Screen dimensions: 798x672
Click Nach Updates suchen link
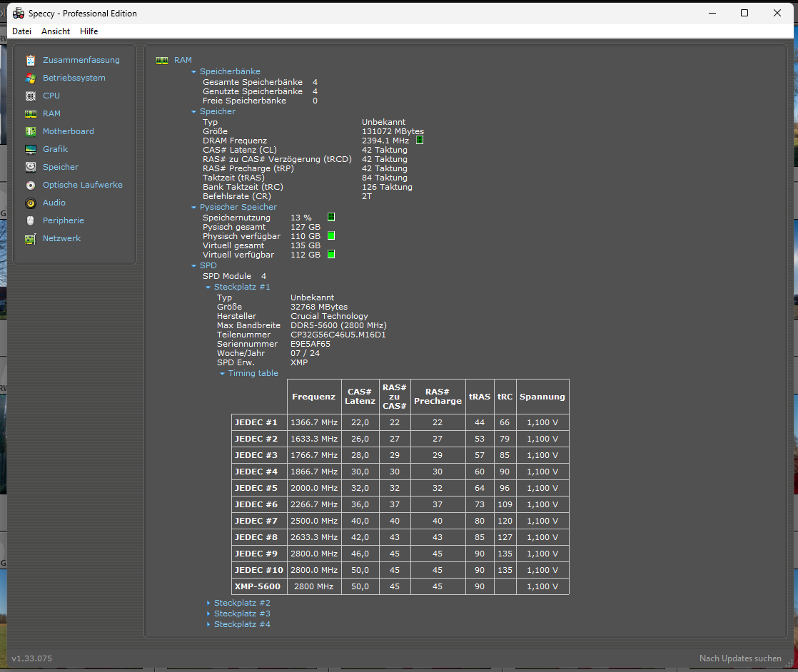pyautogui.click(x=740, y=658)
